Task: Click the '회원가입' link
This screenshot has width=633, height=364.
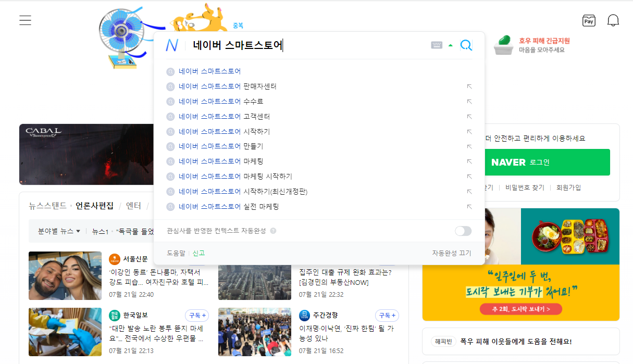Action: [568, 187]
